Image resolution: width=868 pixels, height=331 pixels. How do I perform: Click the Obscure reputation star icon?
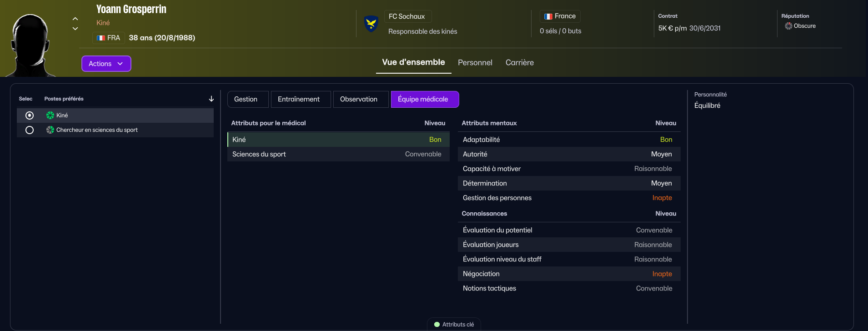tap(788, 26)
